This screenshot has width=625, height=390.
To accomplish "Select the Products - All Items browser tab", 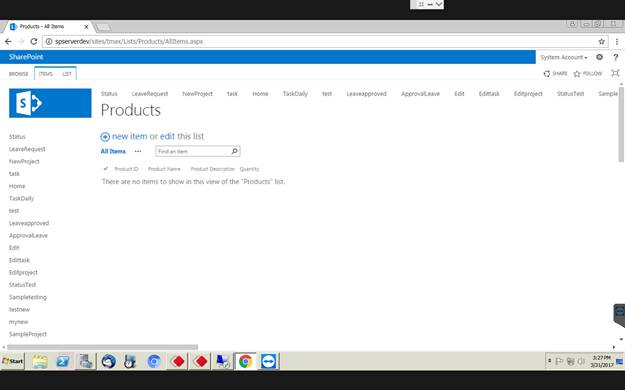I will 48,27.
